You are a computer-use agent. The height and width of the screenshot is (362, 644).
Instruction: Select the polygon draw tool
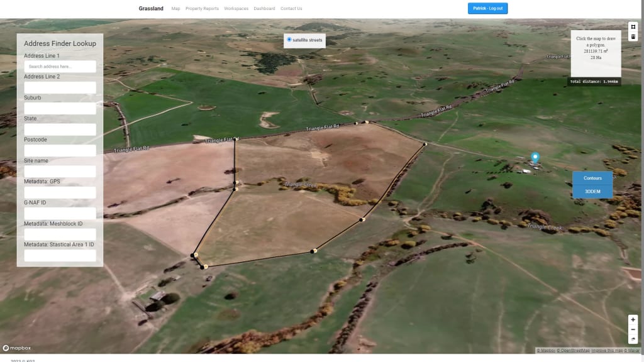pos(635,28)
